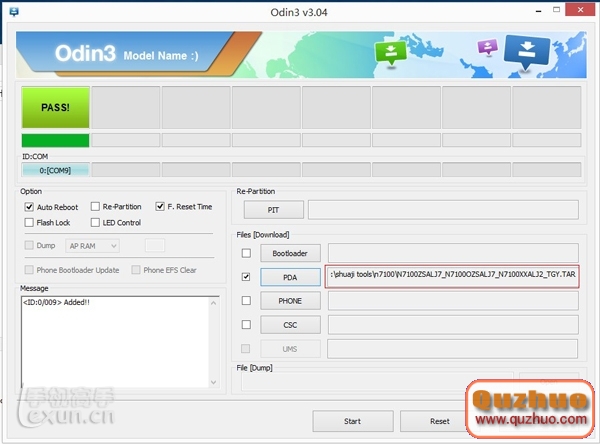
Task: Enable the LED Control checkbox
Action: [x=95, y=223]
